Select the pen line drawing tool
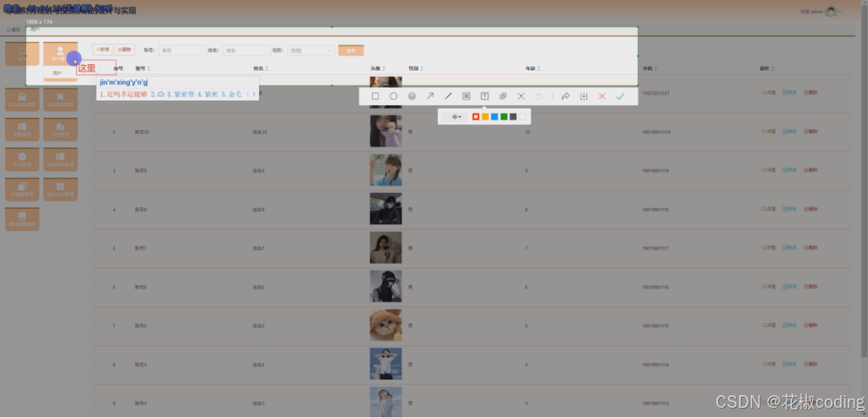 448,96
